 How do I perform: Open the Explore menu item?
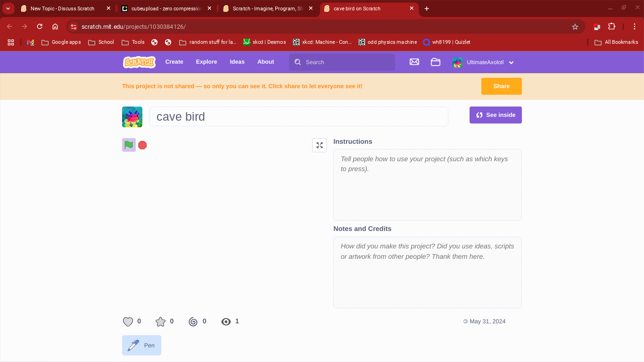(206, 62)
